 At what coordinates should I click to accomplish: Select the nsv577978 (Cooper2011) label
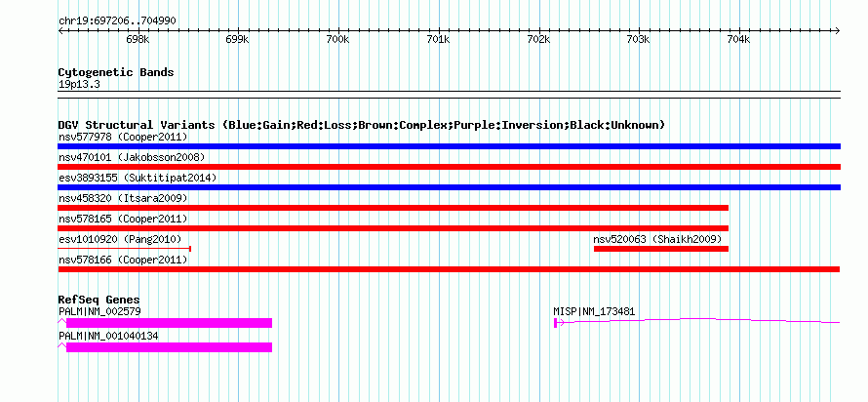pyautogui.click(x=123, y=137)
